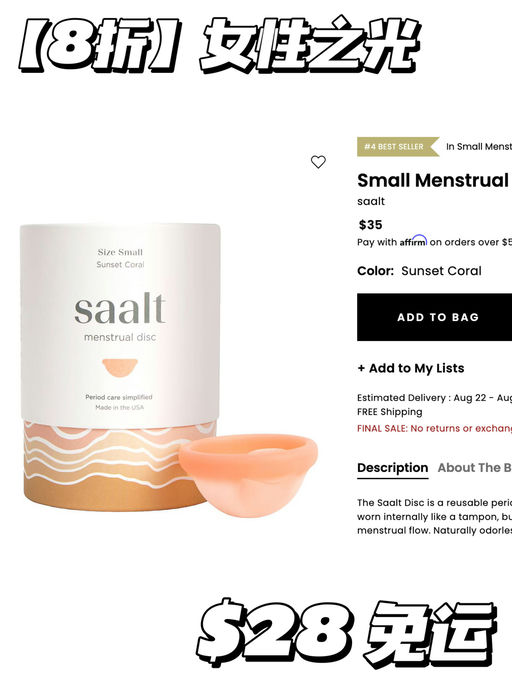
Task: Click the Small Menstrual product title
Action: pyautogui.click(x=433, y=180)
